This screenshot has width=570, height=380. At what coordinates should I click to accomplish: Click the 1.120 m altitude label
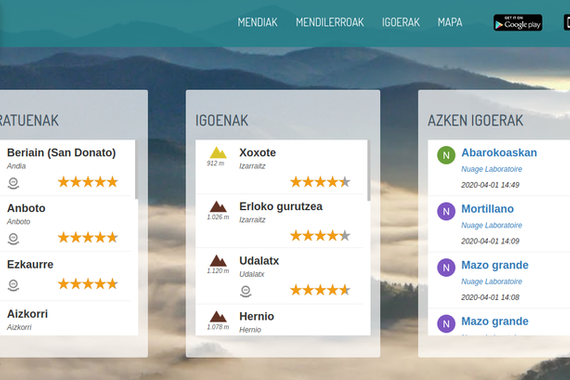pyautogui.click(x=218, y=271)
